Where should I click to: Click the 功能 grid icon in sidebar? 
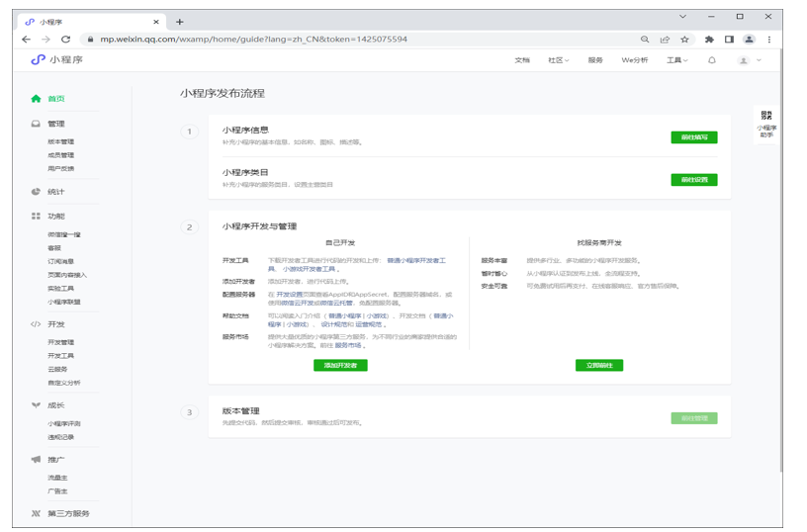36,217
